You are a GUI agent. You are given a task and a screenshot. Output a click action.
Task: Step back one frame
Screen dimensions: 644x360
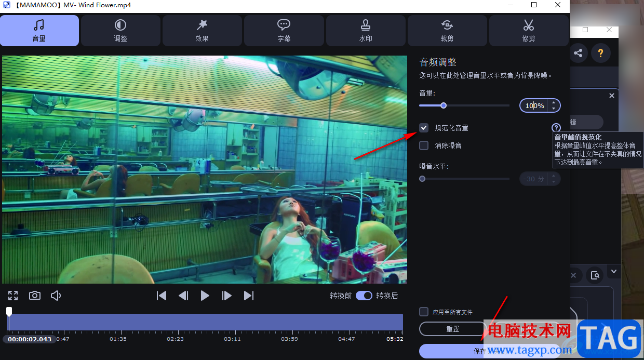(x=183, y=296)
